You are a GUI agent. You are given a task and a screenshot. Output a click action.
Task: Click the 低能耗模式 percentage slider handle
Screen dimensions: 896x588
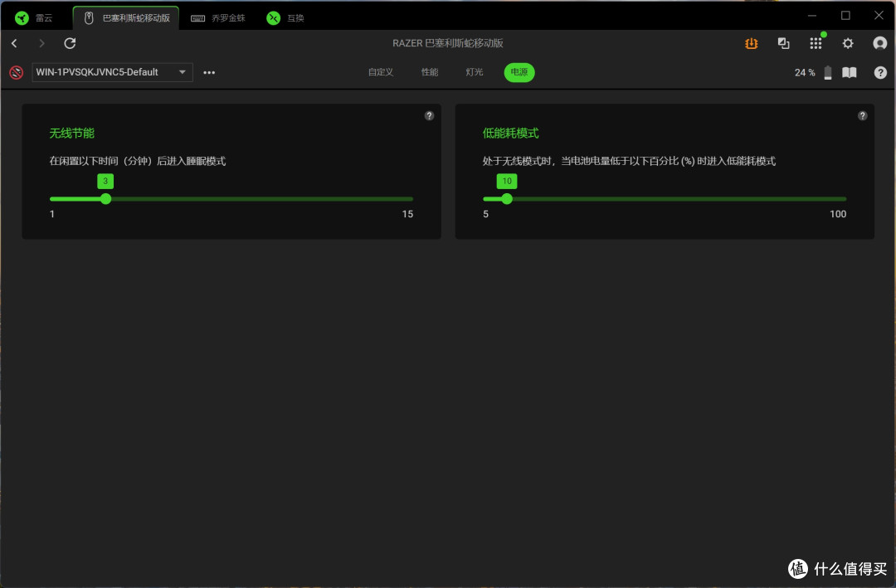pos(507,199)
